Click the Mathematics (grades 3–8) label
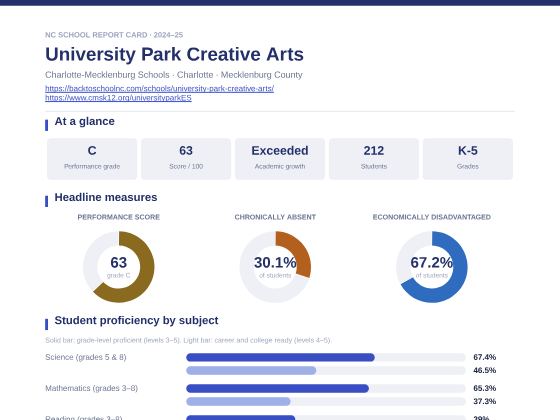Viewport: 560px width, 420px height. click(x=91, y=388)
